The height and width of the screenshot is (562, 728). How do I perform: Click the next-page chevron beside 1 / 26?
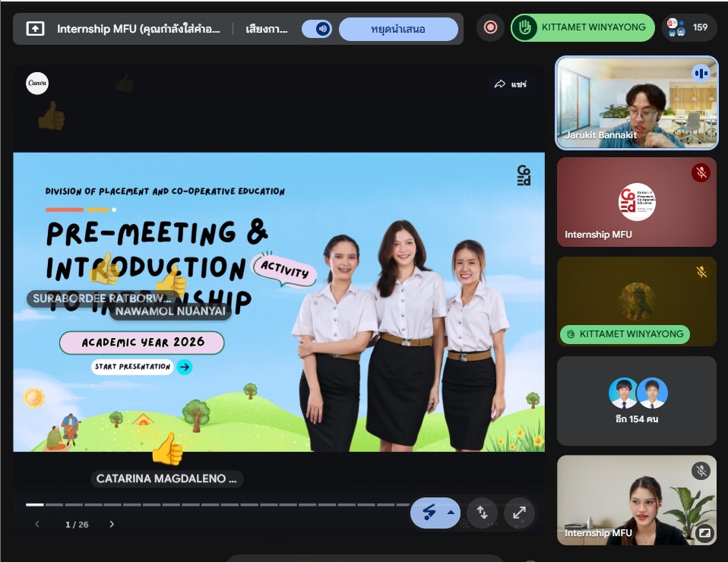click(111, 523)
